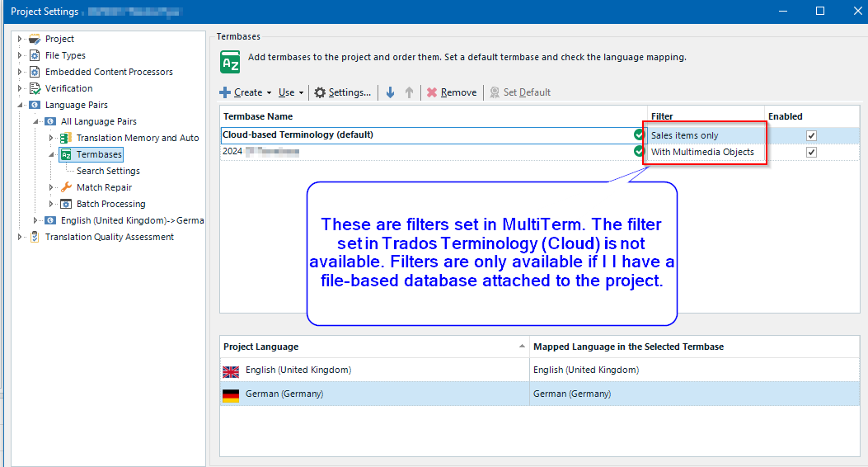Expand the Project tree node
The image size is (868, 467).
click(x=20, y=39)
